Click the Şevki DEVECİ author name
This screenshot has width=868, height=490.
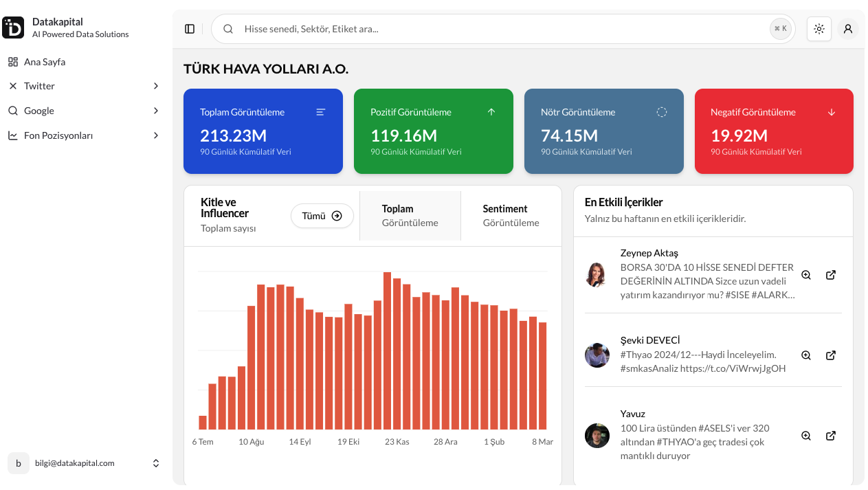point(650,340)
